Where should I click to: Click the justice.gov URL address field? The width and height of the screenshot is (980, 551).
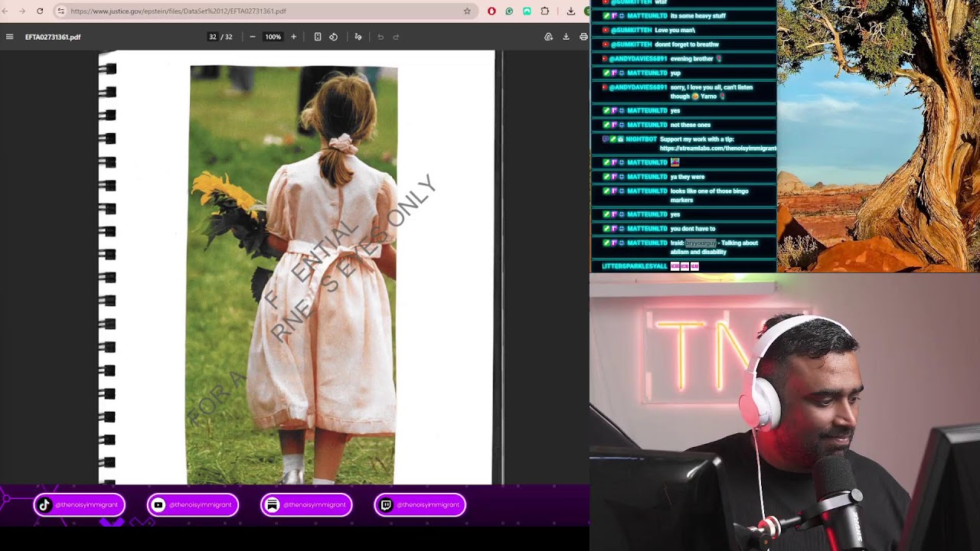(264, 11)
